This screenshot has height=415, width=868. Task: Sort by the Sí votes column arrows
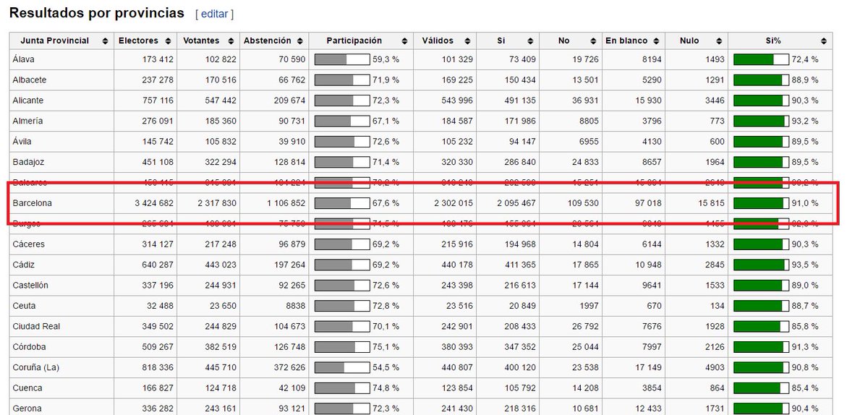coord(530,41)
